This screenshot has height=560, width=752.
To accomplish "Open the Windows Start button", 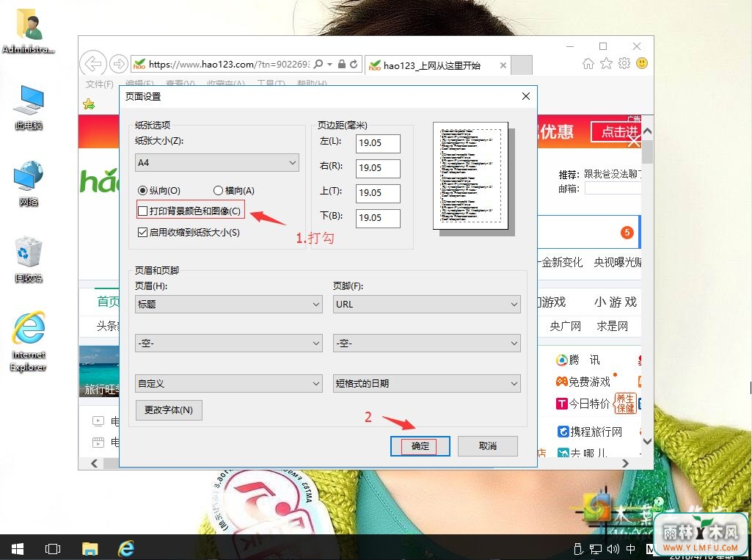I will pyautogui.click(x=18, y=548).
